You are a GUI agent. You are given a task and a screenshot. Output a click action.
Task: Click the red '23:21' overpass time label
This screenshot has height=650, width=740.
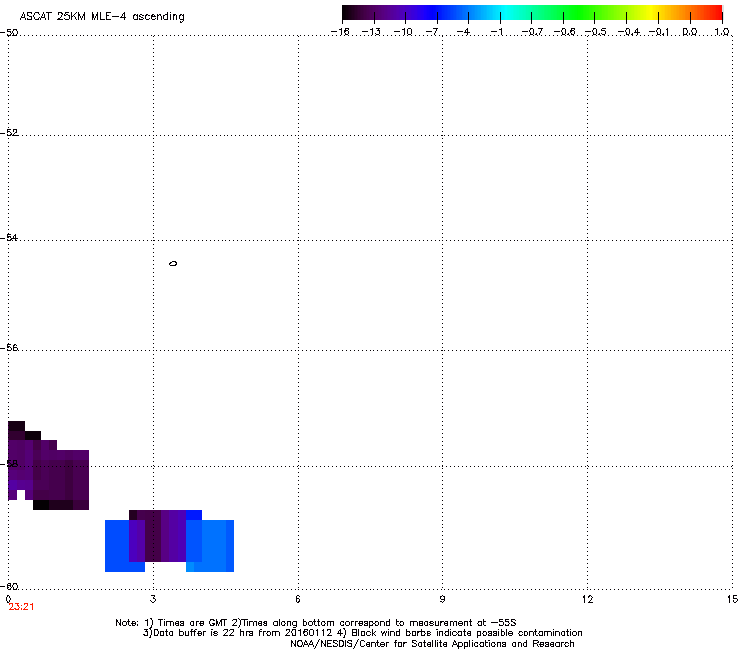21,607
